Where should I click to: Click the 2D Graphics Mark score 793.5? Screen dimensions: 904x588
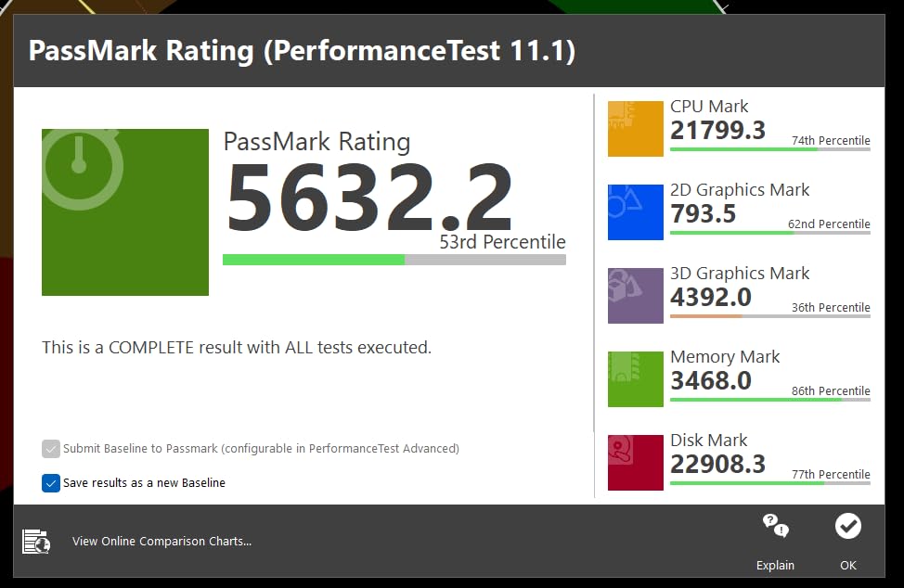(x=704, y=213)
